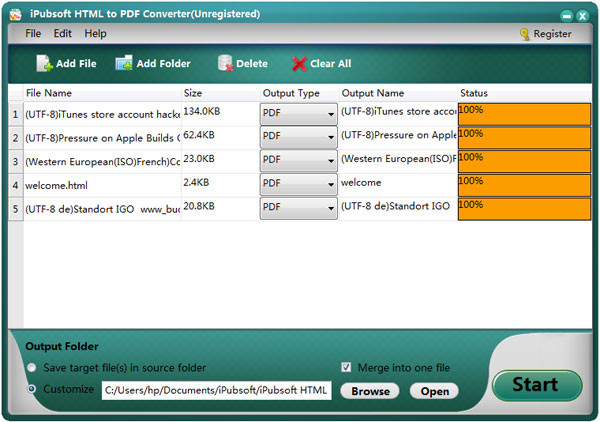Click the output folder path field
The image size is (600, 422).
[216, 390]
